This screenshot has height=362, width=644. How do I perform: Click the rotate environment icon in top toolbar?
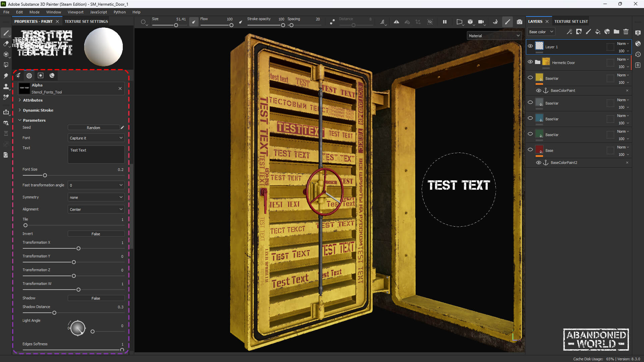coord(495,22)
